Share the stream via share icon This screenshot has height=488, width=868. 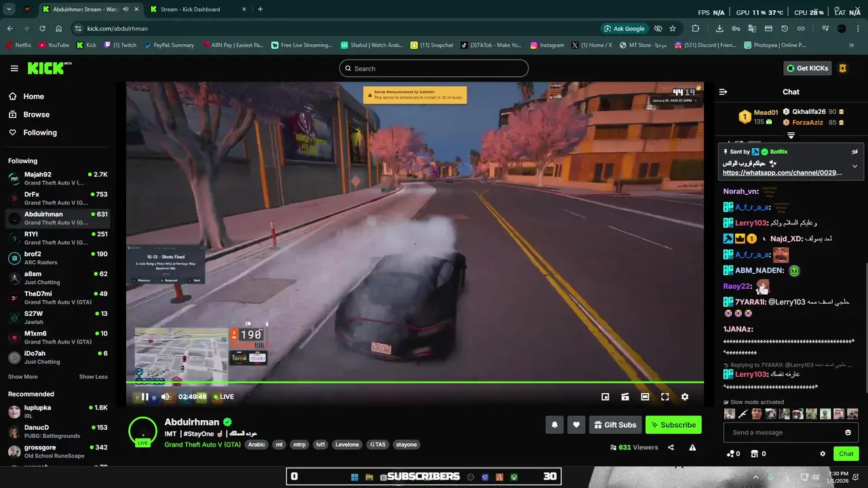pos(671,447)
